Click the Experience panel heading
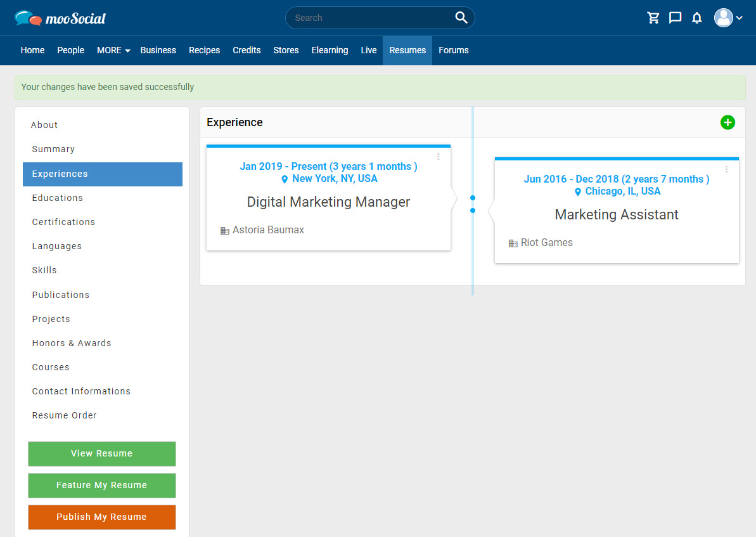 [x=235, y=122]
